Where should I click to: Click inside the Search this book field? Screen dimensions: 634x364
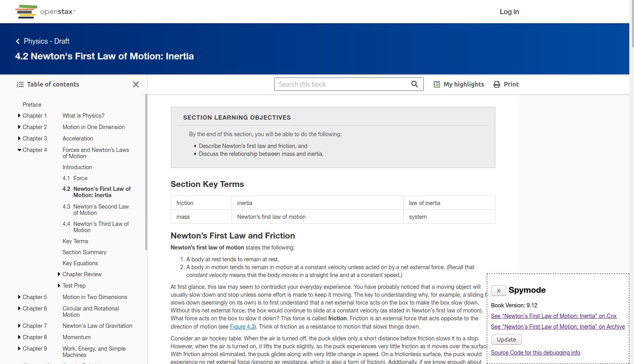(338, 84)
